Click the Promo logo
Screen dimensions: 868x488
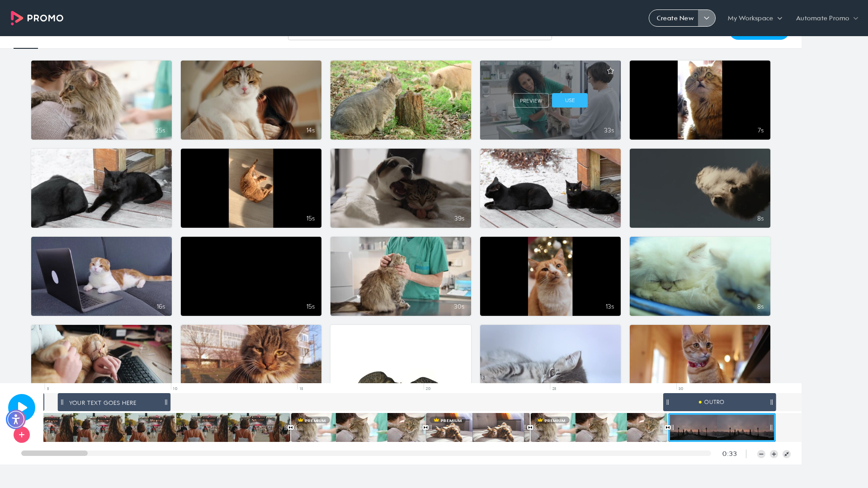point(37,18)
